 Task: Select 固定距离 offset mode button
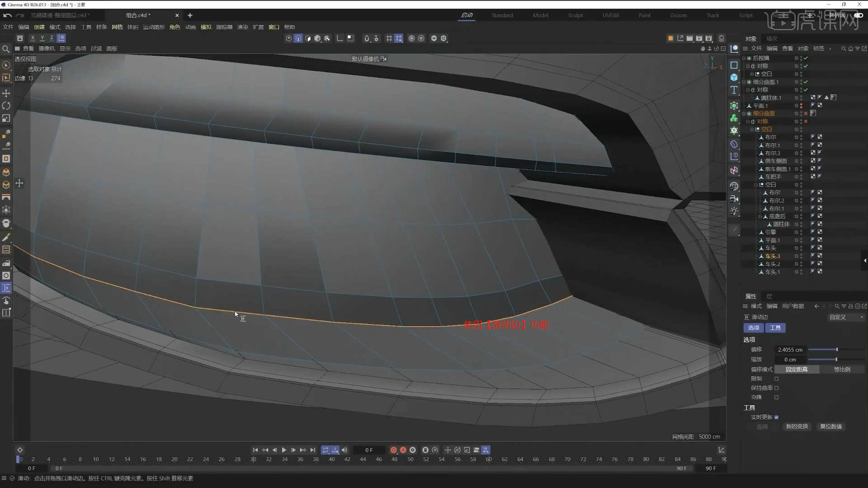pyautogui.click(x=797, y=370)
